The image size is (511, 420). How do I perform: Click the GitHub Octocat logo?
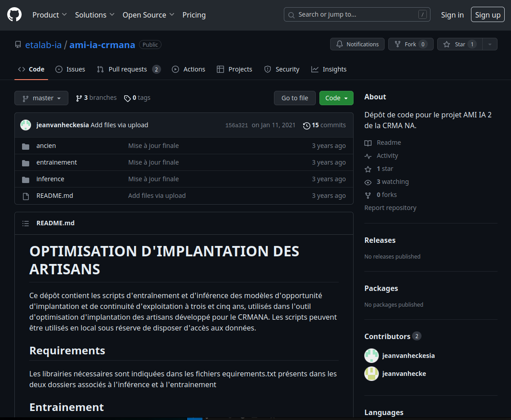coord(14,15)
